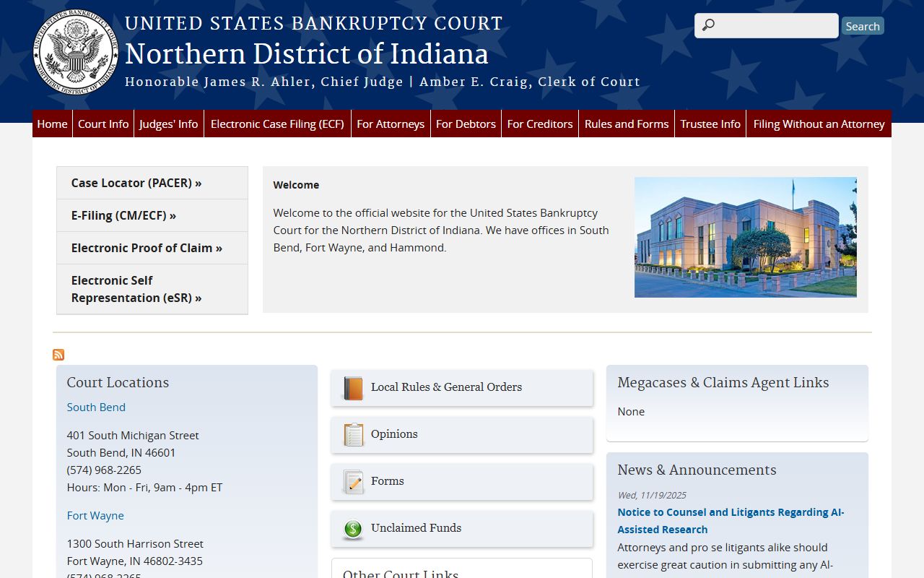Open the For Creditors menu
Viewport: 924px width, 578px height.
click(x=540, y=124)
